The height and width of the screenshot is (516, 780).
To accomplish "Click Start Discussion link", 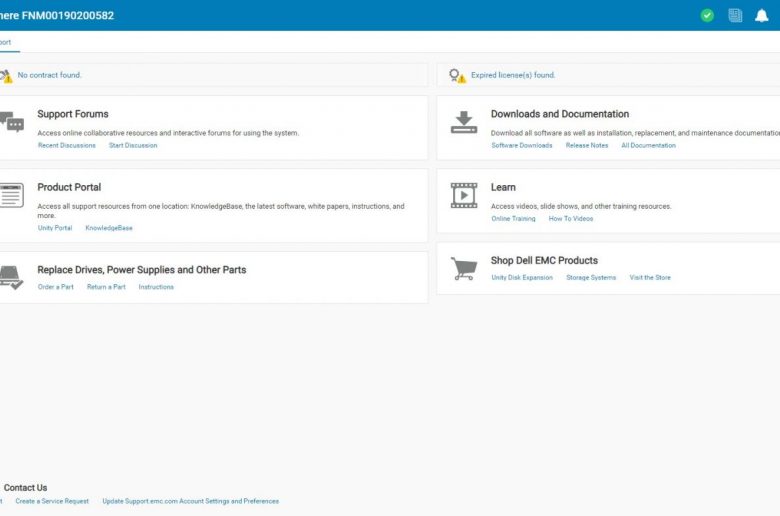I will [133, 145].
